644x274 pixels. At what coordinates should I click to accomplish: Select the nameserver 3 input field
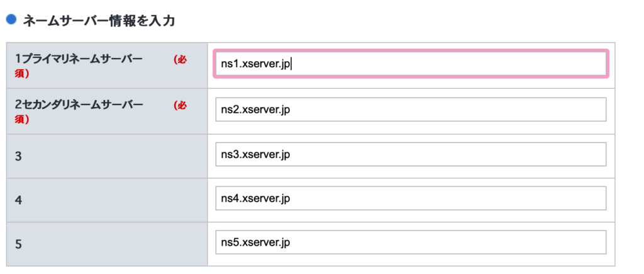(411, 154)
